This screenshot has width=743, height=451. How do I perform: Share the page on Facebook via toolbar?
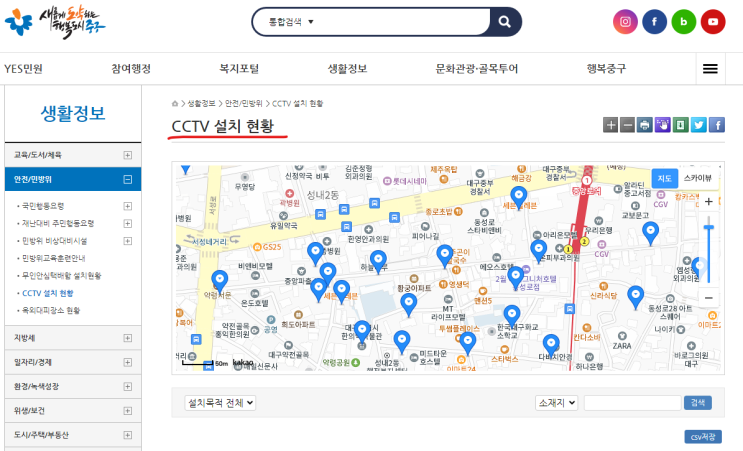point(717,125)
